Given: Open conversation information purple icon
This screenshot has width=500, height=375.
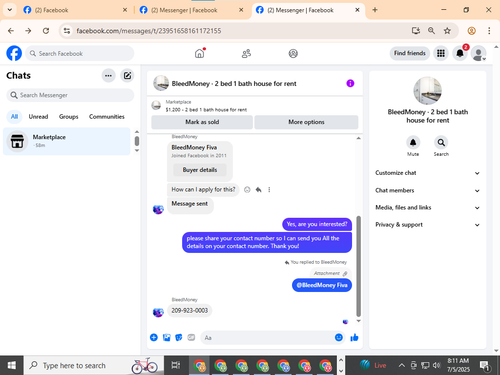Looking at the screenshot, I should tap(350, 83).
